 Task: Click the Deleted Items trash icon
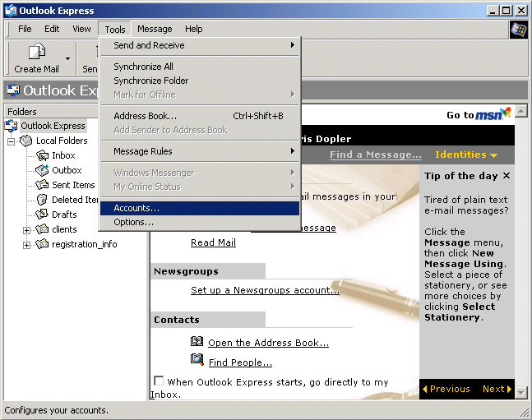click(42, 200)
